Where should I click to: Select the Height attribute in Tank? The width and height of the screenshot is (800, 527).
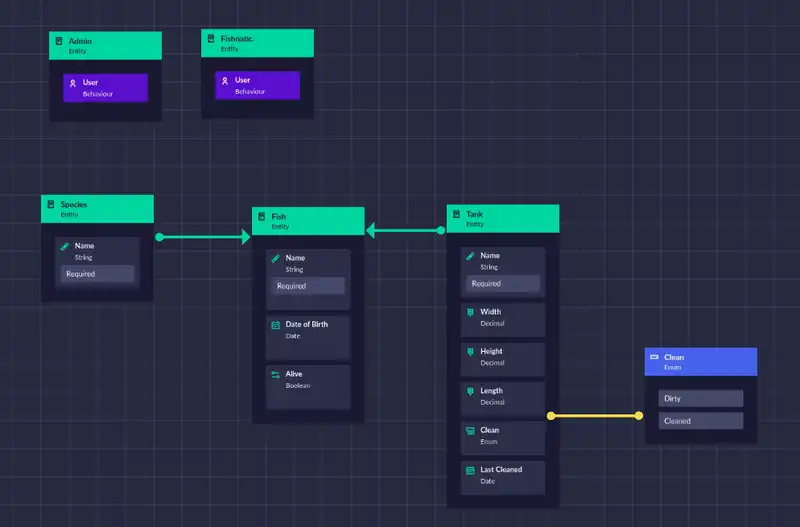[x=503, y=357]
